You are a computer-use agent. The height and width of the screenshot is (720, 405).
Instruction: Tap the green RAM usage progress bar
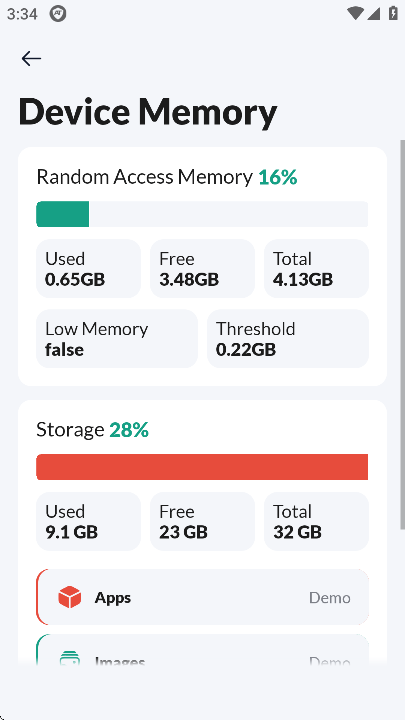(x=202, y=214)
